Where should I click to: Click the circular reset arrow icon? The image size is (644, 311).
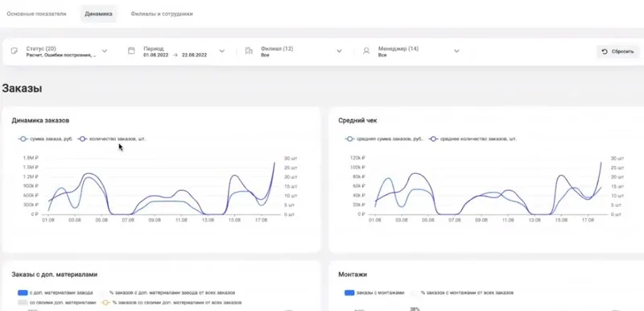point(605,52)
